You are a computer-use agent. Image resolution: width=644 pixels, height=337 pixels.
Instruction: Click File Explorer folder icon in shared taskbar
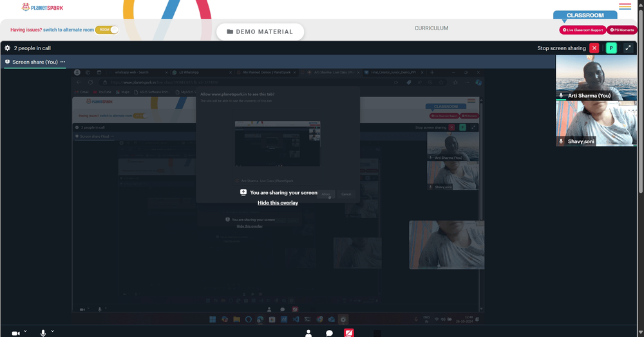click(x=236, y=320)
